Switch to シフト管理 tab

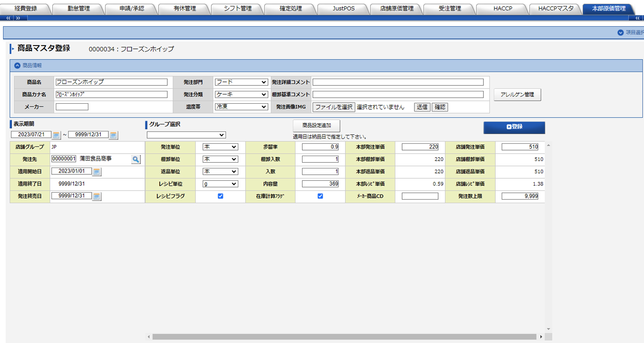[238, 8]
